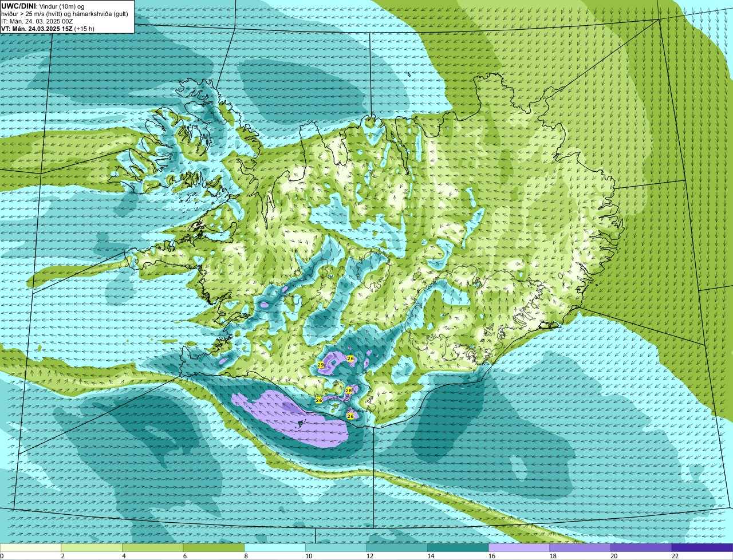
Task: Select the 2–4 m/s light yellow-green swatch
Action: [92, 547]
